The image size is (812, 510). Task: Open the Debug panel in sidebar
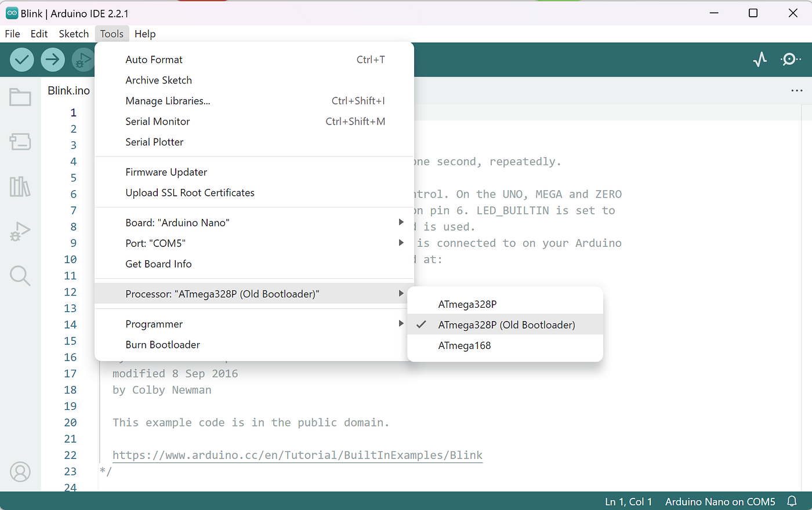pos(20,231)
